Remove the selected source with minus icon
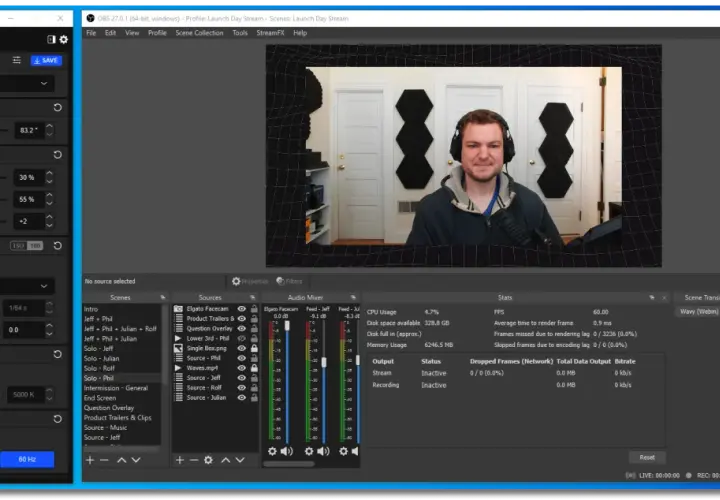Viewport: 720px width, 500px height. click(x=194, y=460)
